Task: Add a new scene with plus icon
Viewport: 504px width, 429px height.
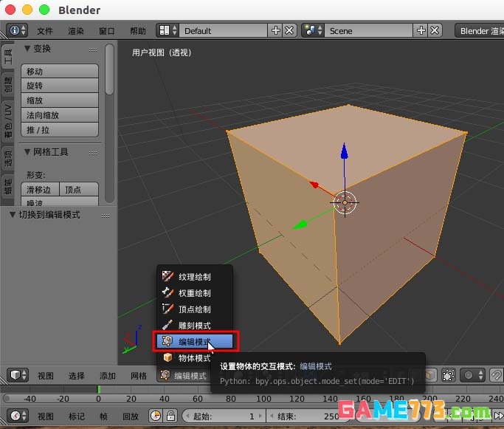Action: pyautogui.click(x=421, y=30)
